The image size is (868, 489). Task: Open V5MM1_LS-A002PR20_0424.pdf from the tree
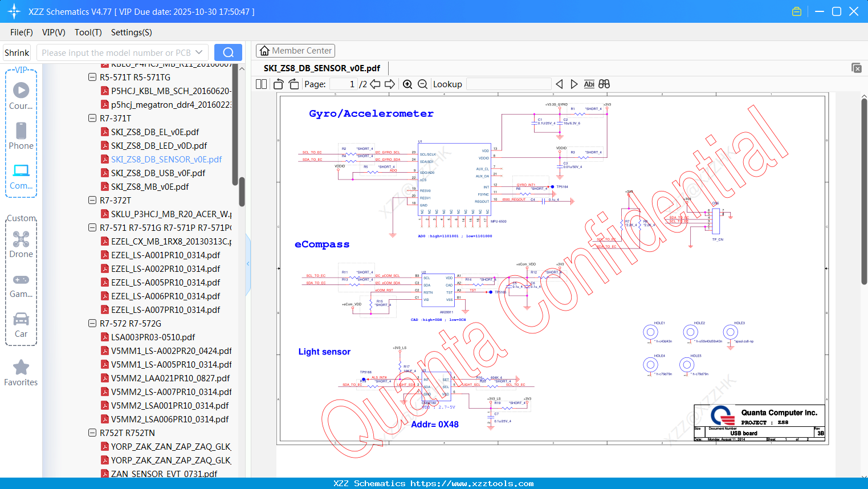point(172,351)
